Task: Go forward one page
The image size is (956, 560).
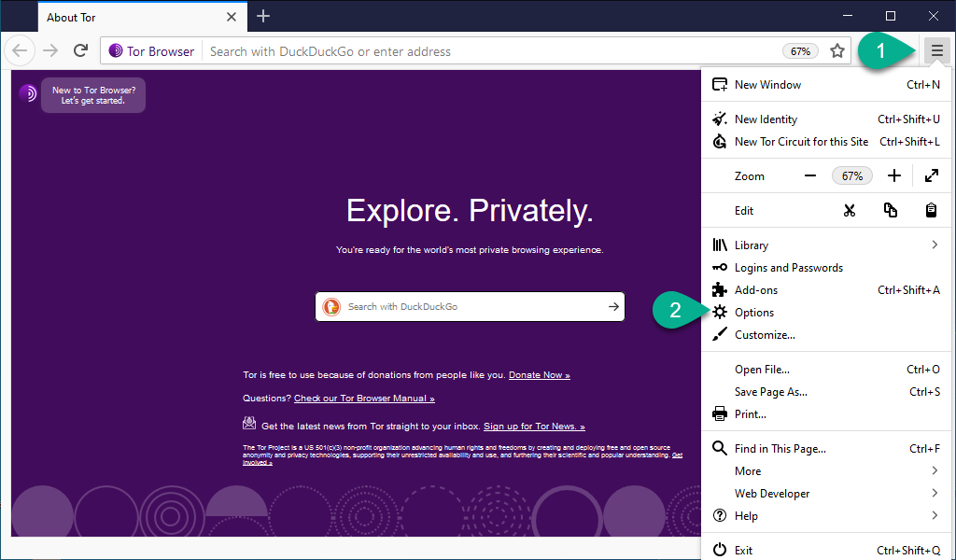Action: pos(50,50)
